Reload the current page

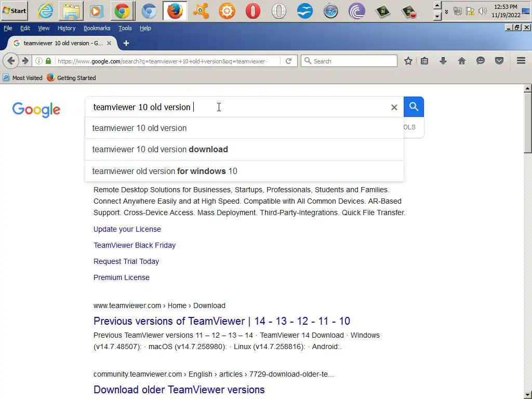(x=288, y=61)
